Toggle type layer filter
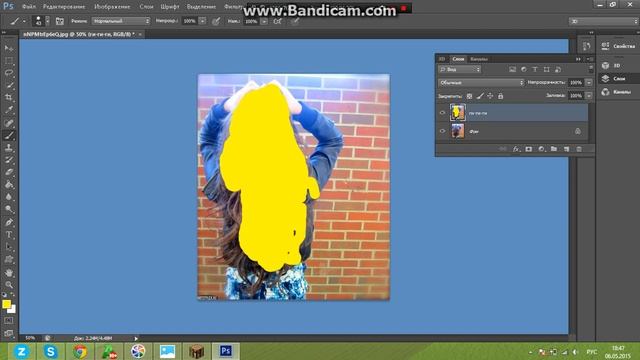 click(x=535, y=69)
